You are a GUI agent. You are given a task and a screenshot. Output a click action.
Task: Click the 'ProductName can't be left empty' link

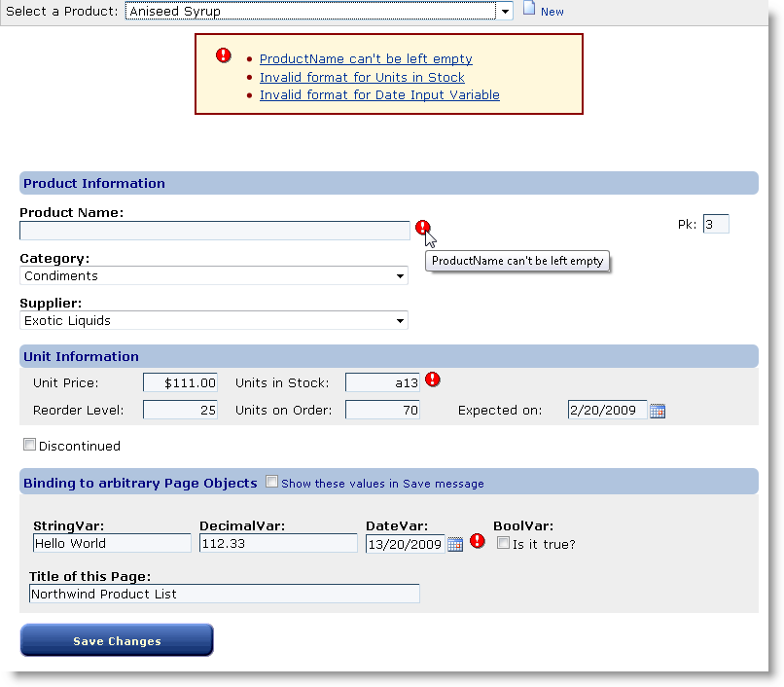366,59
